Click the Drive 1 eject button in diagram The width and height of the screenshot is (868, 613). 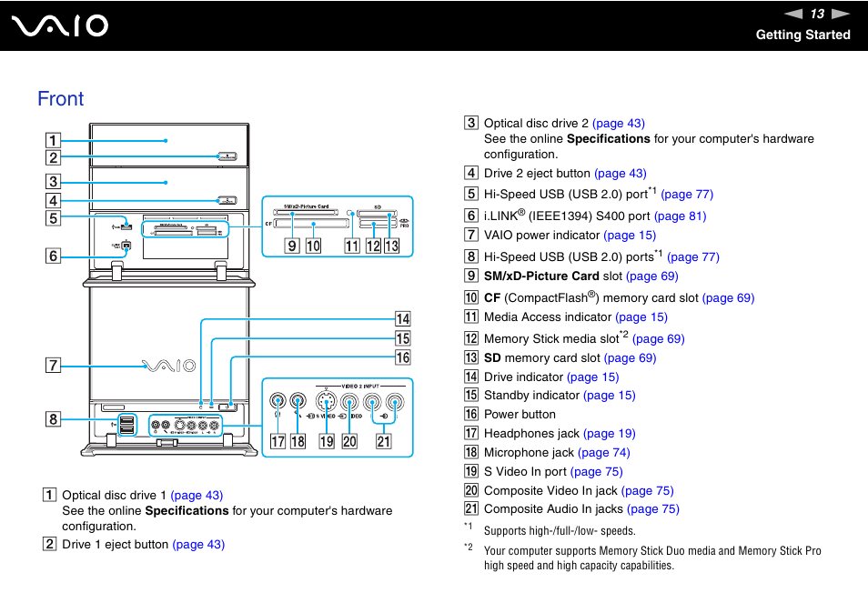pyautogui.click(x=227, y=156)
